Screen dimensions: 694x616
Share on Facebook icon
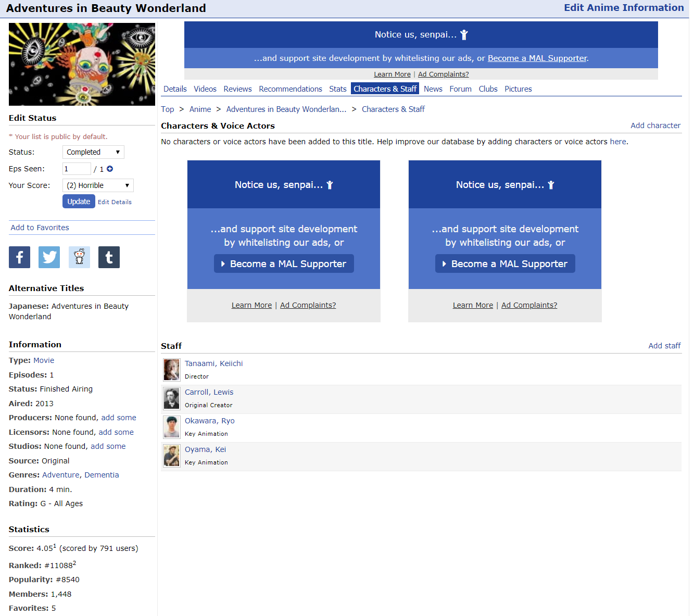click(x=19, y=257)
